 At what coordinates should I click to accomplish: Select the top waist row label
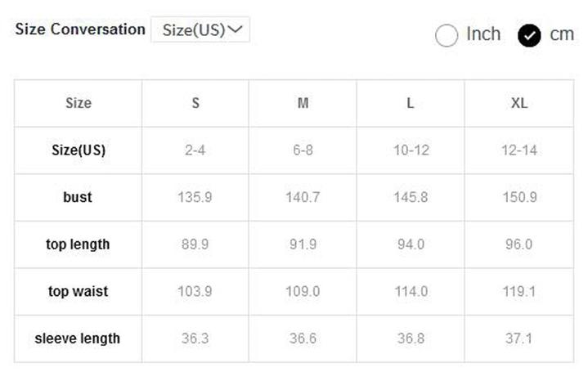[x=78, y=291]
